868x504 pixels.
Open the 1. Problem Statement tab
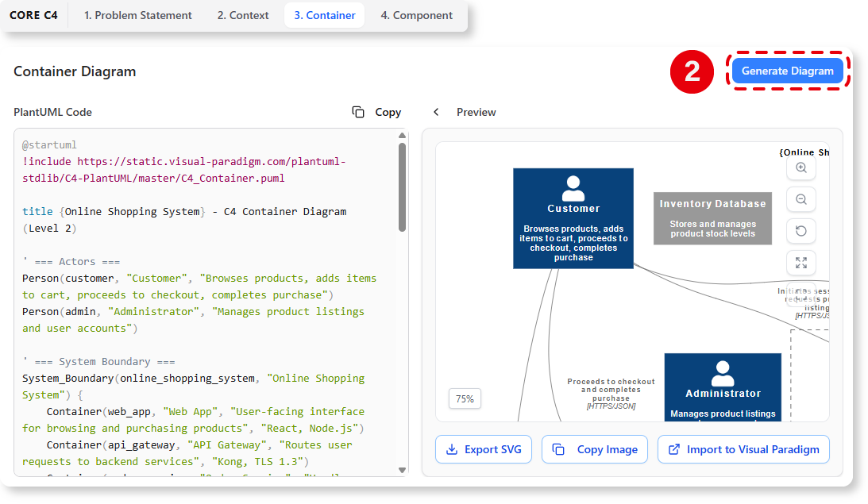138,15
